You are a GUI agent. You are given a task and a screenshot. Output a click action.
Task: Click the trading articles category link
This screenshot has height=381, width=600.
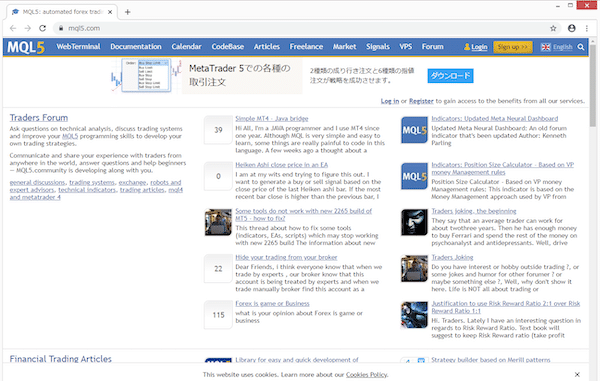coord(142,190)
